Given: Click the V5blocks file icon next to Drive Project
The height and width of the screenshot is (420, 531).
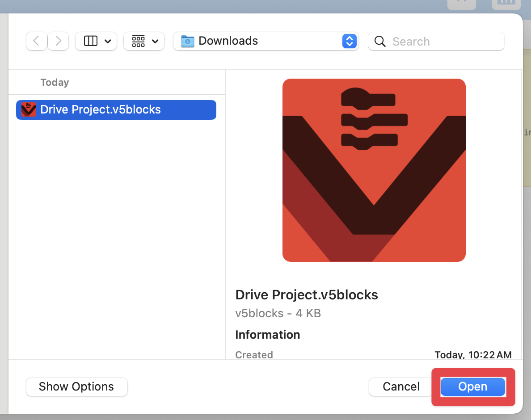Looking at the screenshot, I should (x=28, y=109).
